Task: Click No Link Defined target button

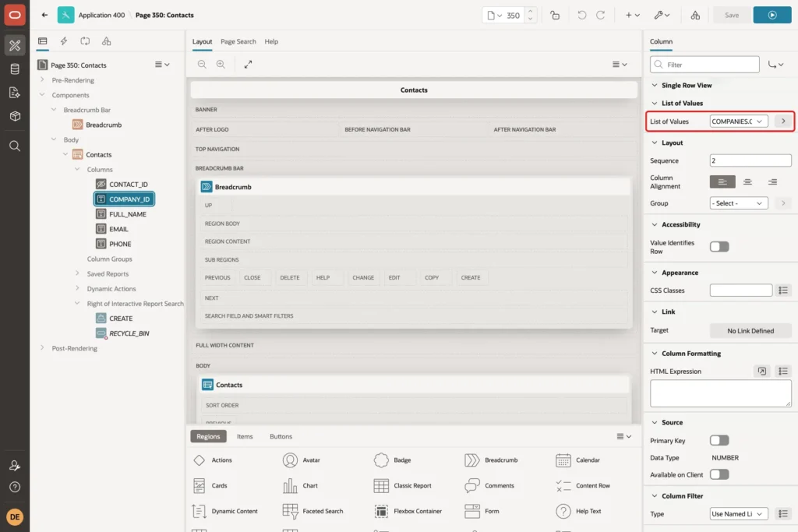Action: pyautogui.click(x=750, y=330)
